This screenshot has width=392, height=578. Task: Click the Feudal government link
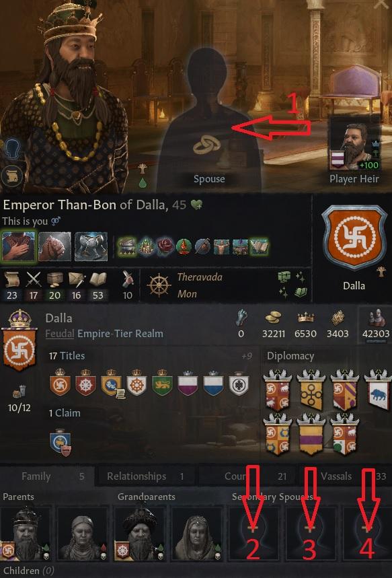pyautogui.click(x=59, y=334)
